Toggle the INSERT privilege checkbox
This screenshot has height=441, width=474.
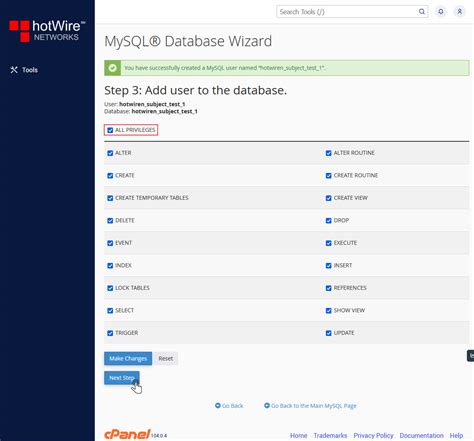coord(329,266)
